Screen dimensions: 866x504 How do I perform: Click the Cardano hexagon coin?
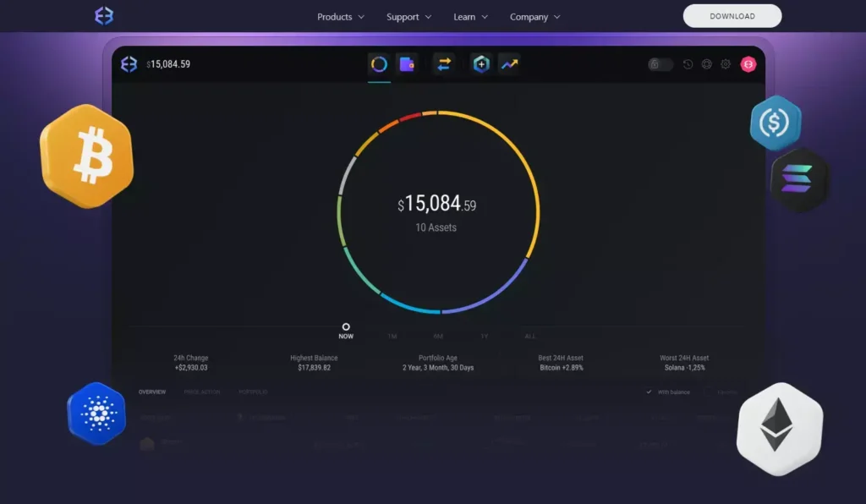click(x=96, y=413)
